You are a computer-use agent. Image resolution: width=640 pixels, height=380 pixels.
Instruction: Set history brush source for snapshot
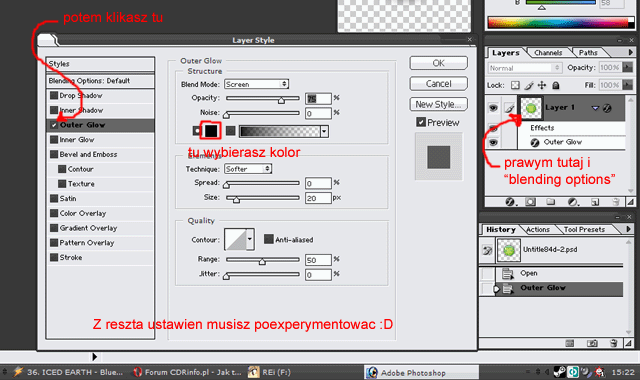pos(487,250)
